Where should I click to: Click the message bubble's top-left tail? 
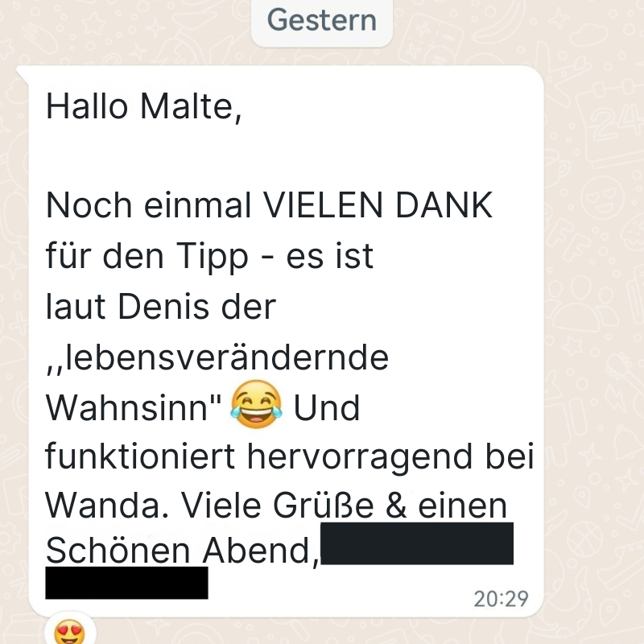pos(23,75)
